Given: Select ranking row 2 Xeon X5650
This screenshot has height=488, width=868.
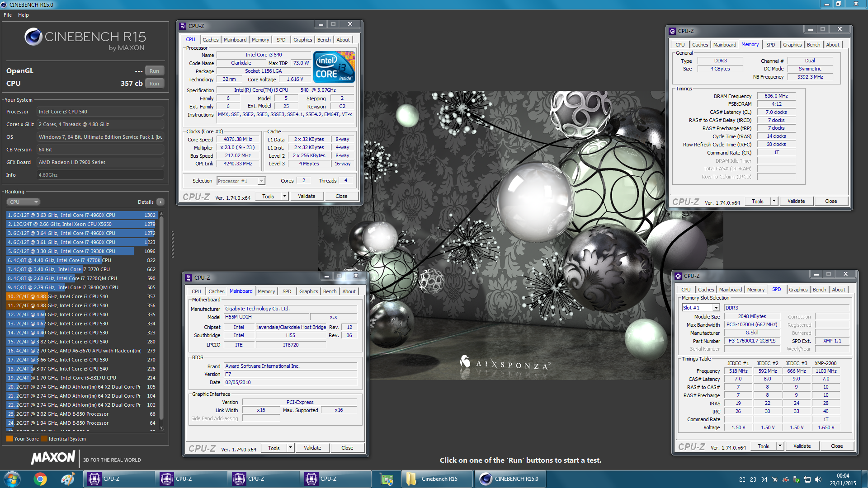Looking at the screenshot, I should pyautogui.click(x=81, y=224).
